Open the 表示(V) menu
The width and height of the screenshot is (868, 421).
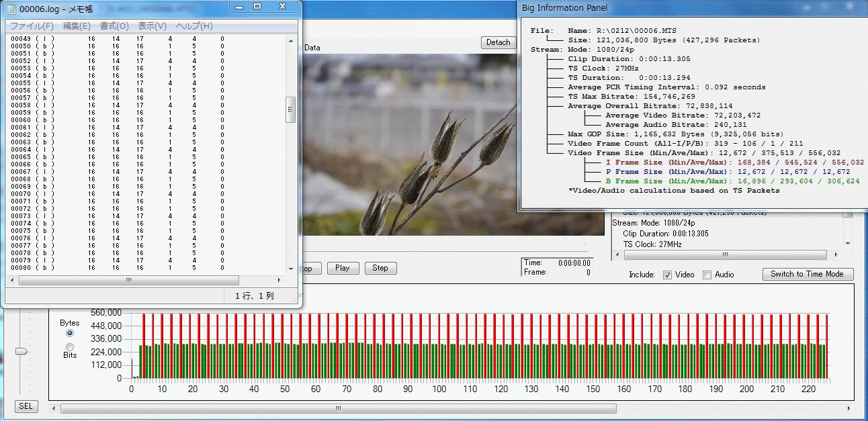pos(153,26)
